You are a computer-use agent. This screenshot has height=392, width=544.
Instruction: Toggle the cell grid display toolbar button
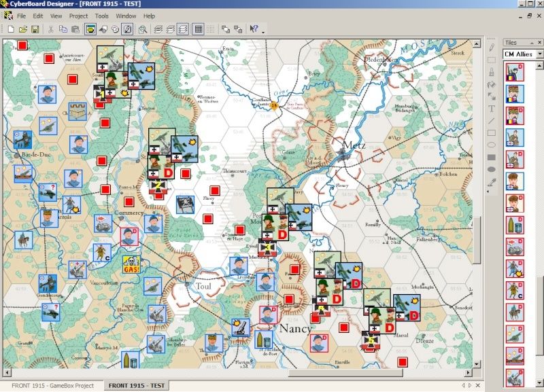(199, 29)
